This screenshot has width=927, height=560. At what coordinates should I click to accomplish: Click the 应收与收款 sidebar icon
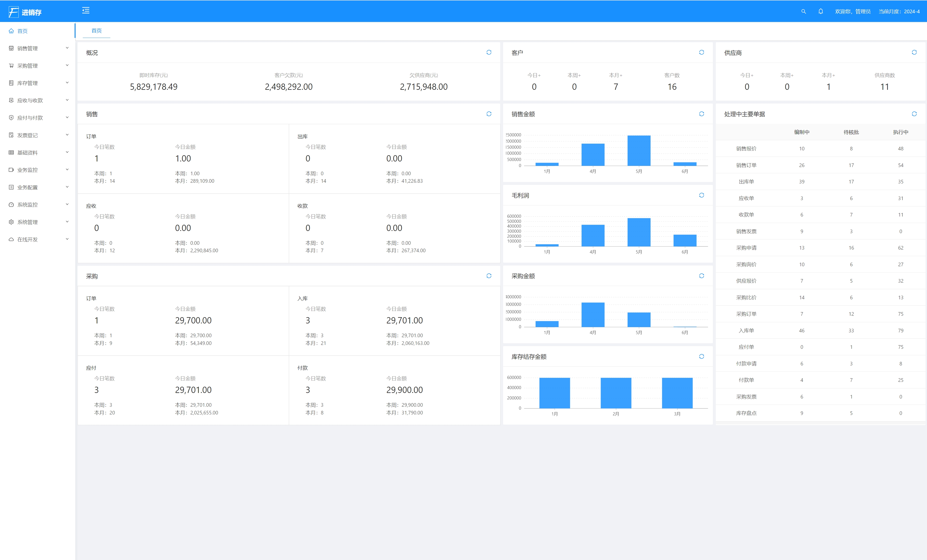[x=11, y=100]
